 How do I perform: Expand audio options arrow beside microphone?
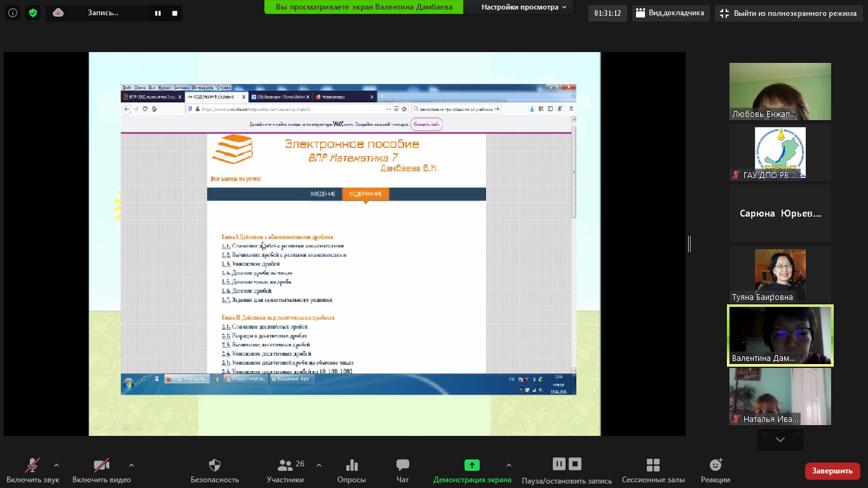coord(57,464)
